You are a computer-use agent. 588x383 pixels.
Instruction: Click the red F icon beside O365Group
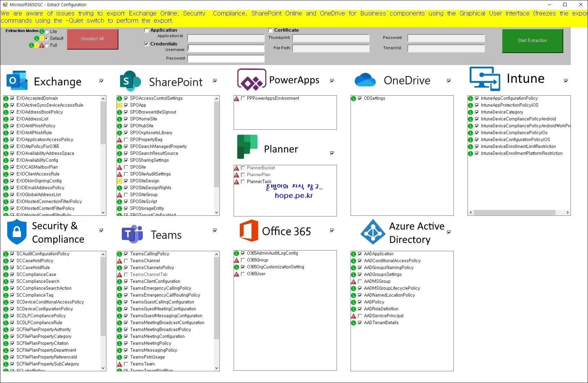[x=237, y=260]
